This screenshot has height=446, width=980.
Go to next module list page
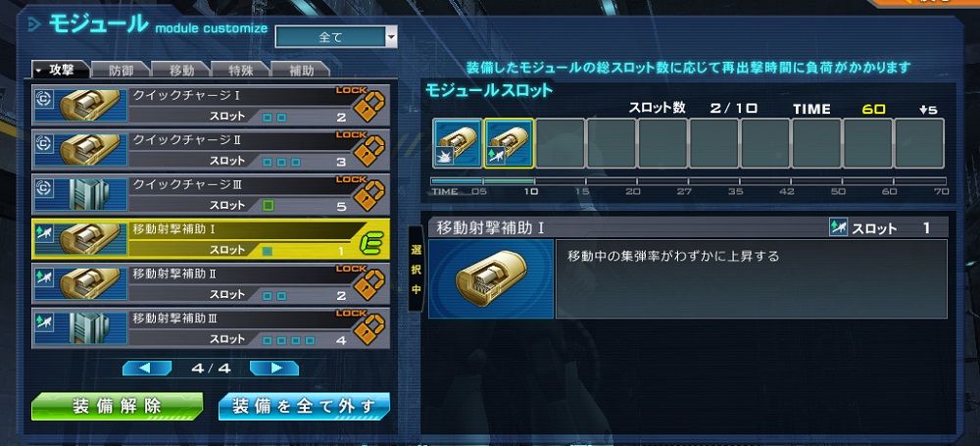pyautogui.click(x=274, y=368)
